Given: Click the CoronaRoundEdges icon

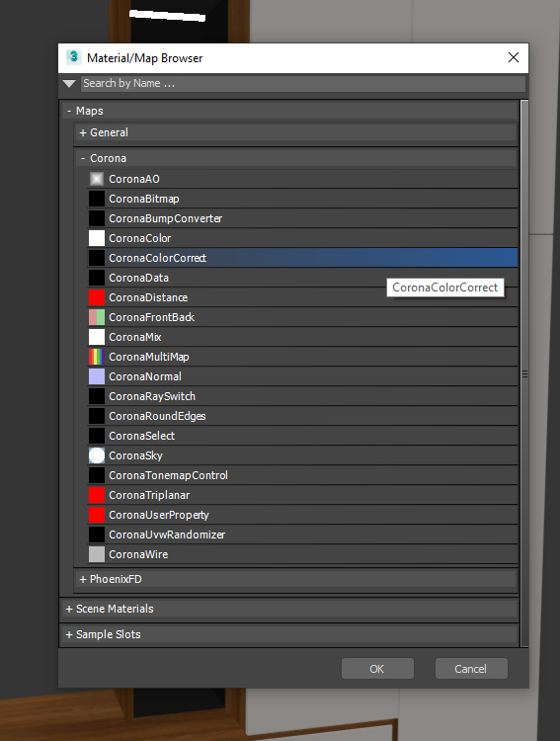Looking at the screenshot, I should click(97, 416).
